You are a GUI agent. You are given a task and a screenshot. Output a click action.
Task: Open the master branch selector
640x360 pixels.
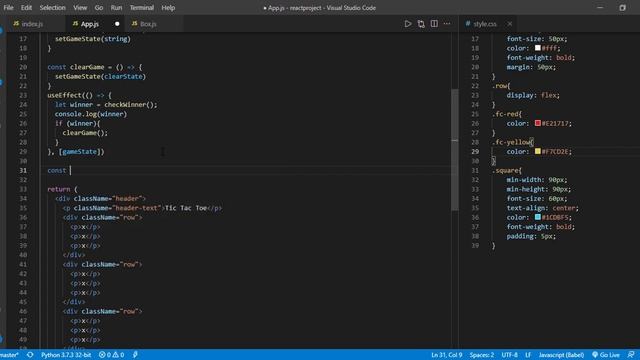9,355
